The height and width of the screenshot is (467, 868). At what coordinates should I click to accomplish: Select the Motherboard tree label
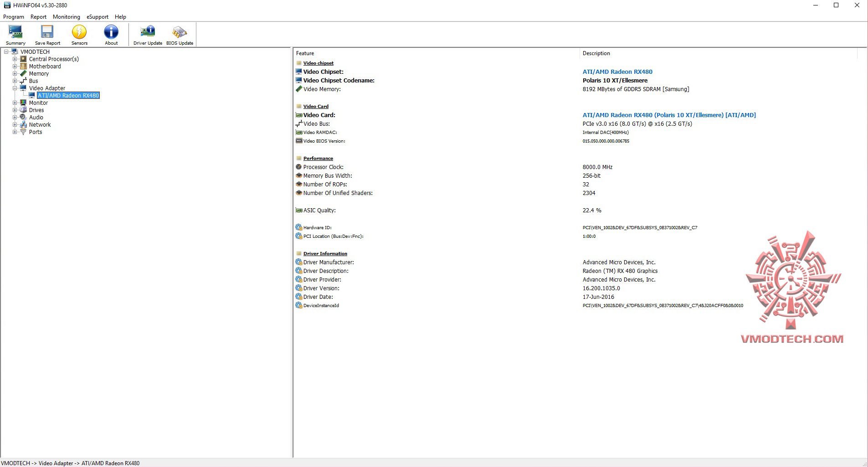(x=45, y=67)
